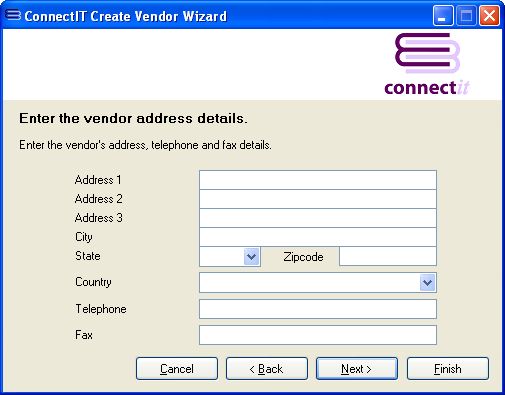This screenshot has width=505, height=395.
Task: Click the "State" label
Action: coord(88,256)
